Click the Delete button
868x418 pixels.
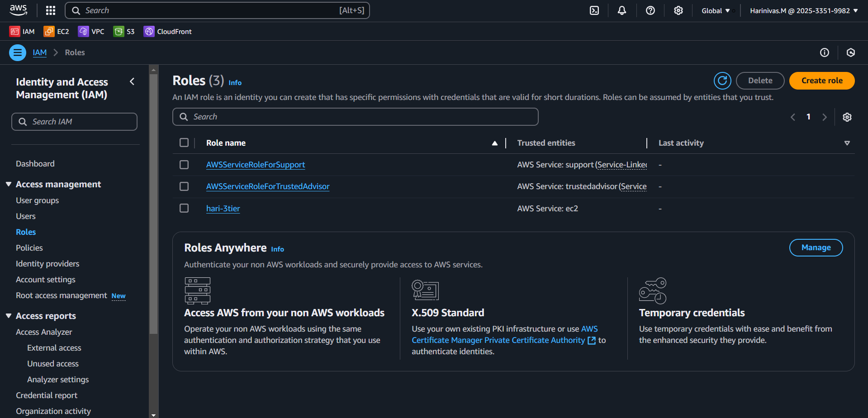click(x=760, y=81)
